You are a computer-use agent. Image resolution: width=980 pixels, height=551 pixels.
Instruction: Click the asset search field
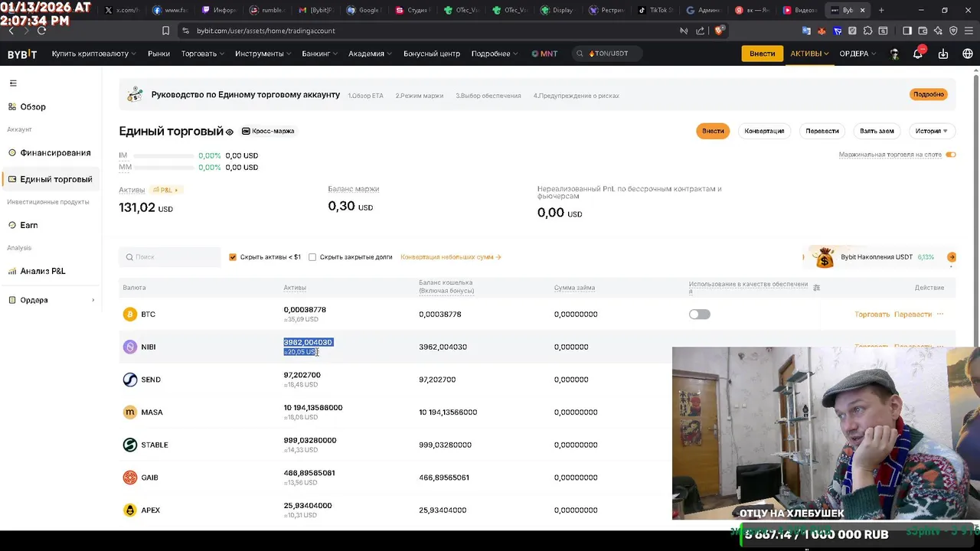(x=170, y=257)
